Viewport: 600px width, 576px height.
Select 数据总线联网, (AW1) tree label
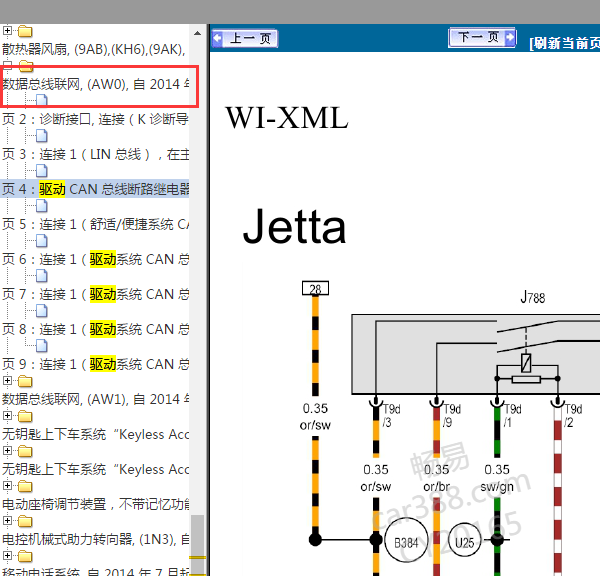95,399
